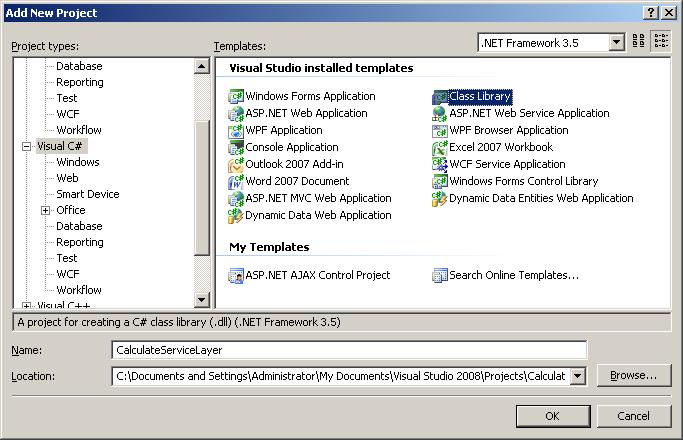Select Dynamic Data Entities Web Application text
Image resolution: width=683 pixels, height=440 pixels.
point(541,198)
